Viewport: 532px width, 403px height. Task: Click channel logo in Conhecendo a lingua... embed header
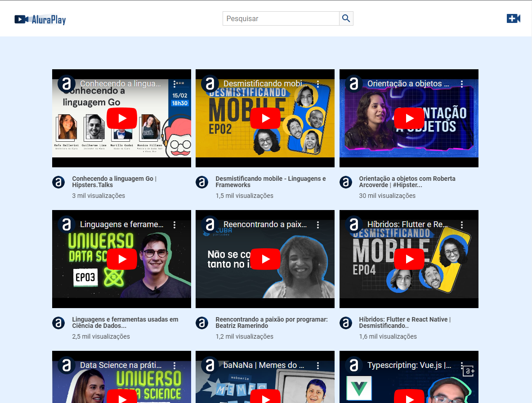click(x=67, y=84)
